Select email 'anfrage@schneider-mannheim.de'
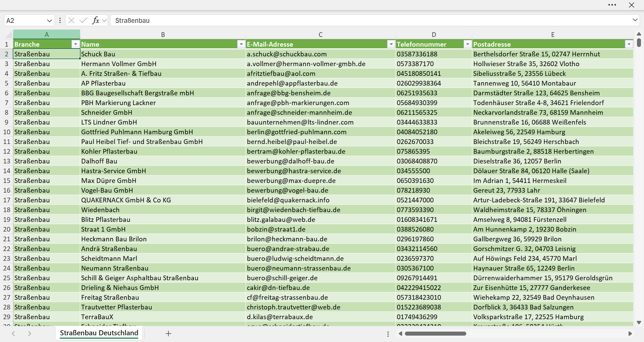This screenshot has height=342, width=644. [x=321, y=112]
